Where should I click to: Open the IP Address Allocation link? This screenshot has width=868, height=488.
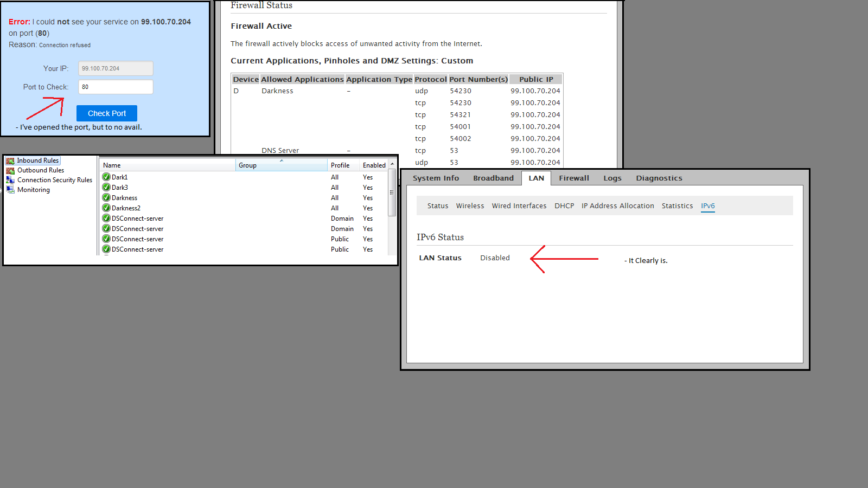tap(617, 206)
